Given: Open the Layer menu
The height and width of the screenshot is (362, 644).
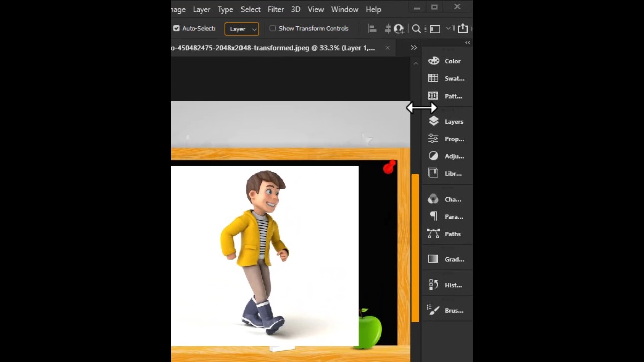Looking at the screenshot, I should 202,9.
